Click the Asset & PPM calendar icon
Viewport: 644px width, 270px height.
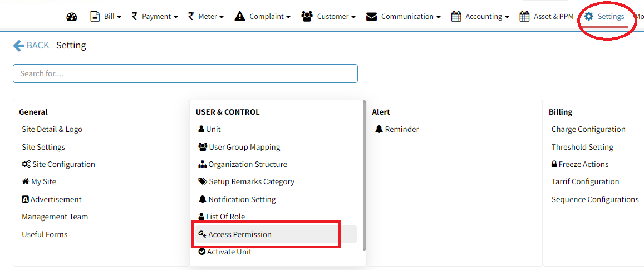pos(524,17)
